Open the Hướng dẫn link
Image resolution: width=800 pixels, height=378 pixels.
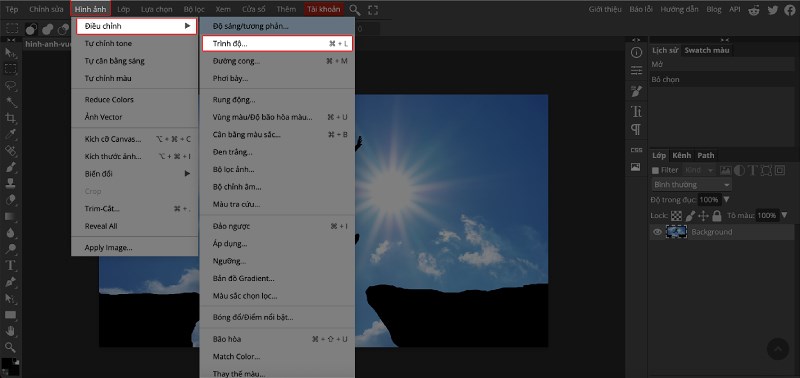(x=680, y=10)
